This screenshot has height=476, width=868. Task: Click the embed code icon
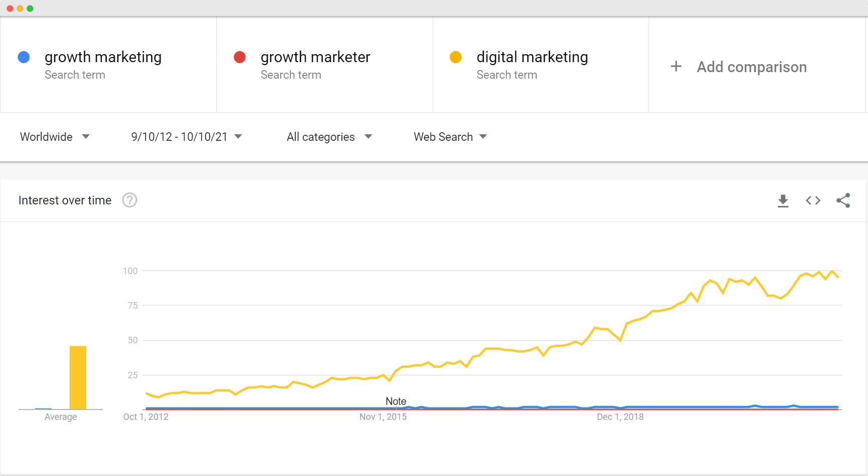[813, 201]
